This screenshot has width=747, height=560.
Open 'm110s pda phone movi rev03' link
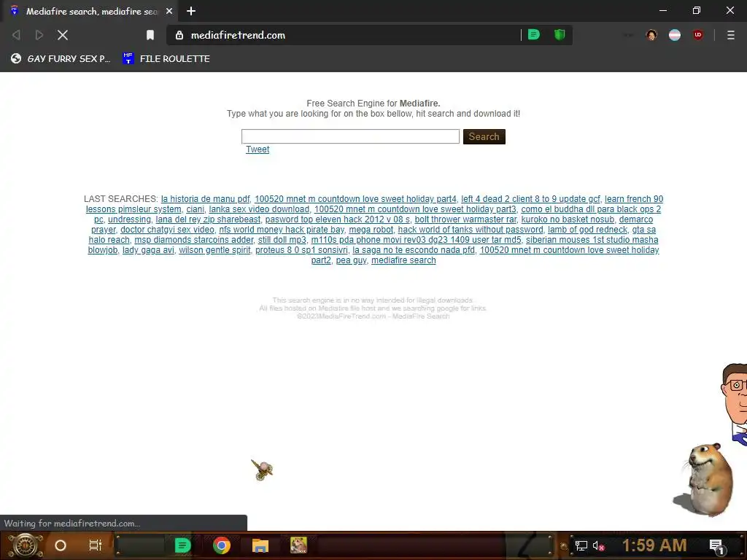(x=416, y=240)
